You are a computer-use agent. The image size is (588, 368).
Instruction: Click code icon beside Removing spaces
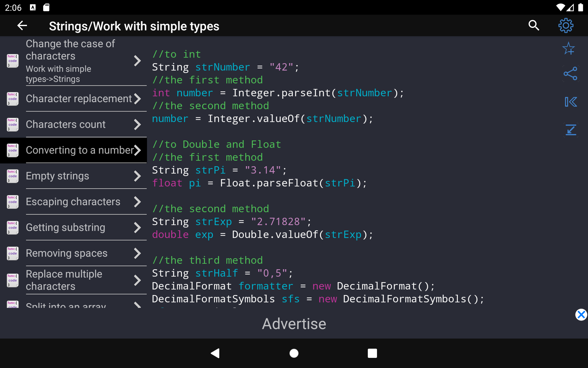pos(13,253)
